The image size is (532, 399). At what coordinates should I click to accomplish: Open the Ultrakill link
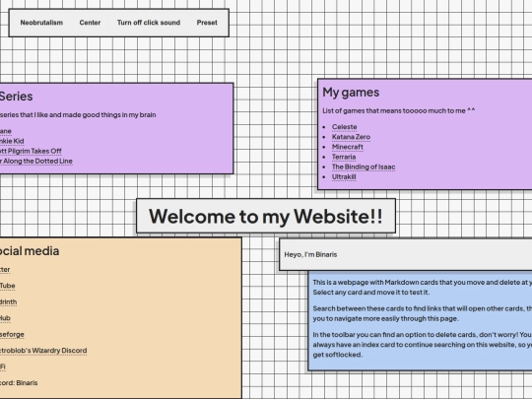tap(344, 177)
